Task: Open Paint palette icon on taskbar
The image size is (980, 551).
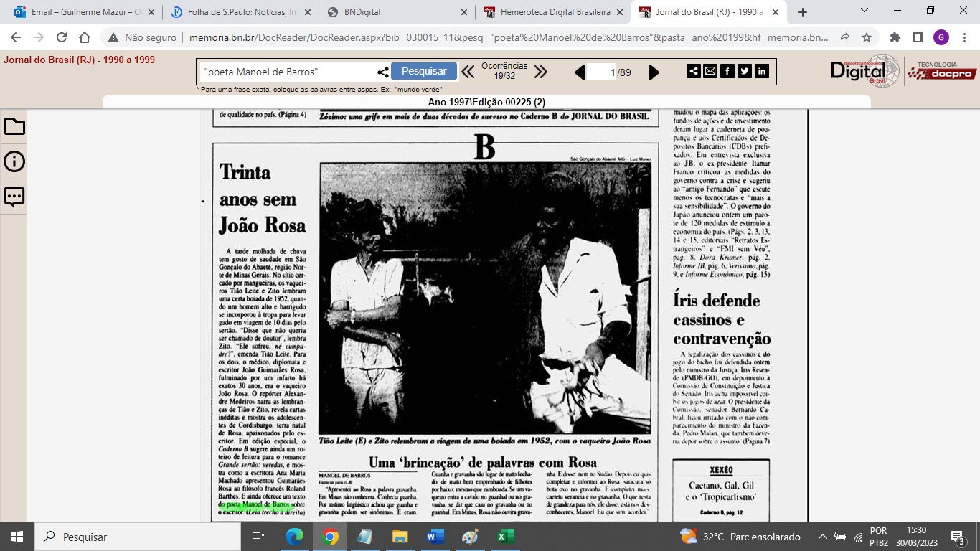Action: 470,537
